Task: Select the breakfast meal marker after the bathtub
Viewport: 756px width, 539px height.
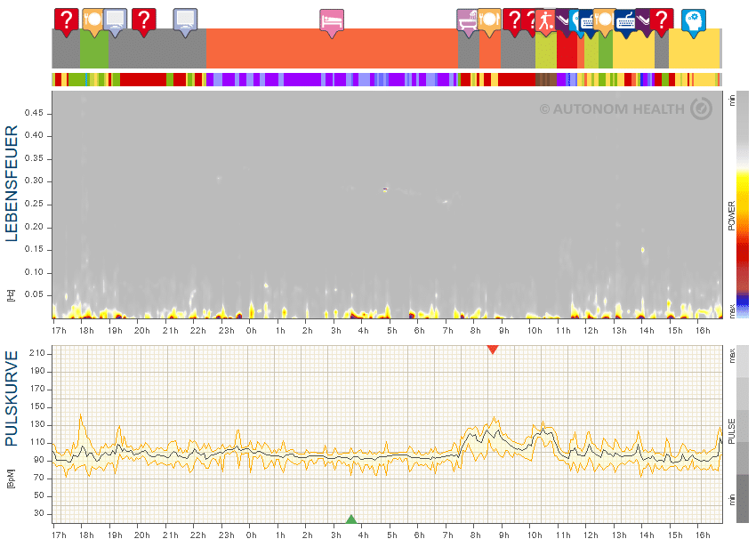Action: coord(489,21)
